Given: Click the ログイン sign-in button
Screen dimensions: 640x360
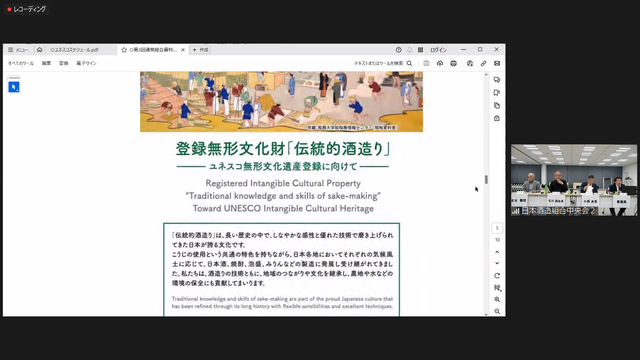Looking at the screenshot, I should pos(438,50).
